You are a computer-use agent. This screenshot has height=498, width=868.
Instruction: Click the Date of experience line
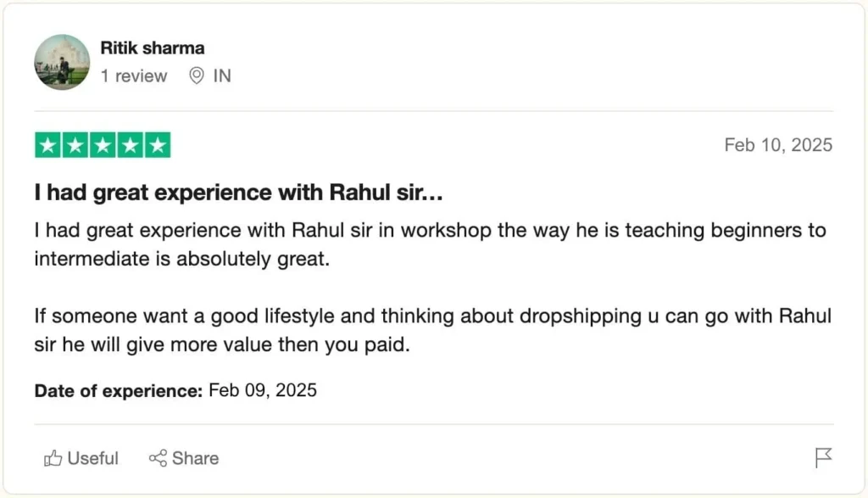175,391
